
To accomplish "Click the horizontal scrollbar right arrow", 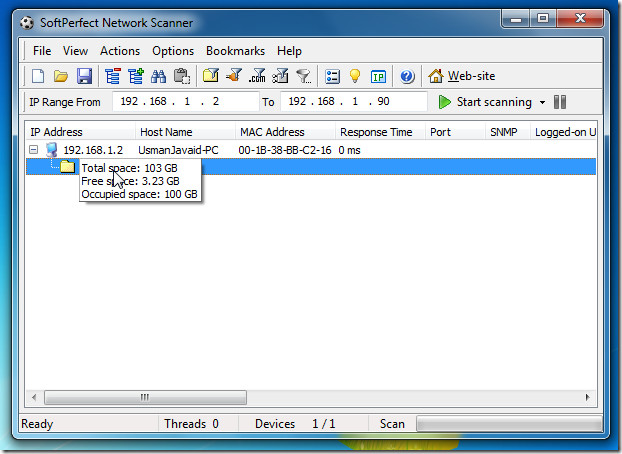I will [587, 397].
